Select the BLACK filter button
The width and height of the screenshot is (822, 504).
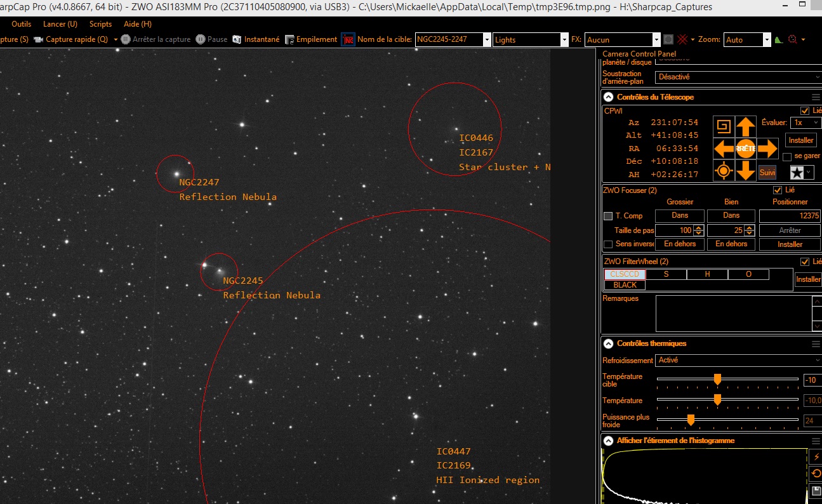tap(625, 285)
